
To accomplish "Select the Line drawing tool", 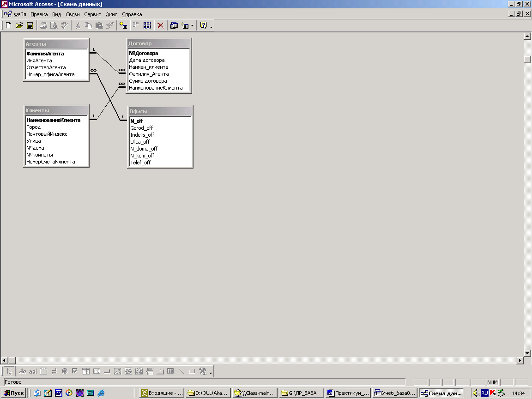I will [181, 371].
